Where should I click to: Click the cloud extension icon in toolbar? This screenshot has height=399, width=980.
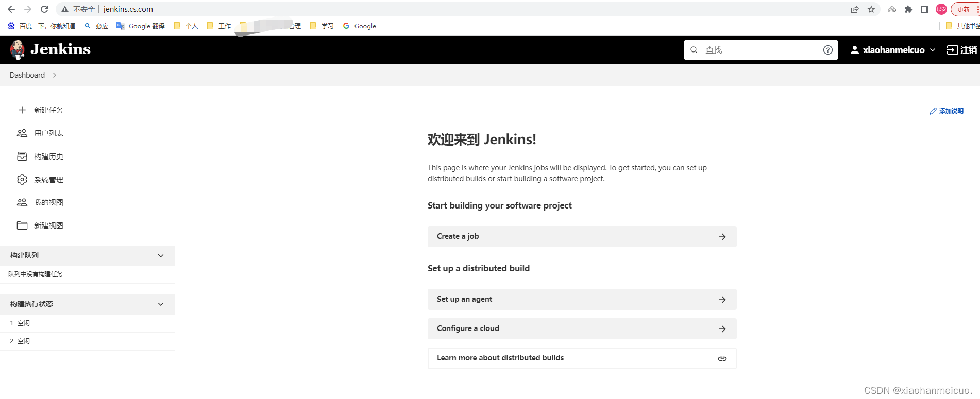(892, 9)
